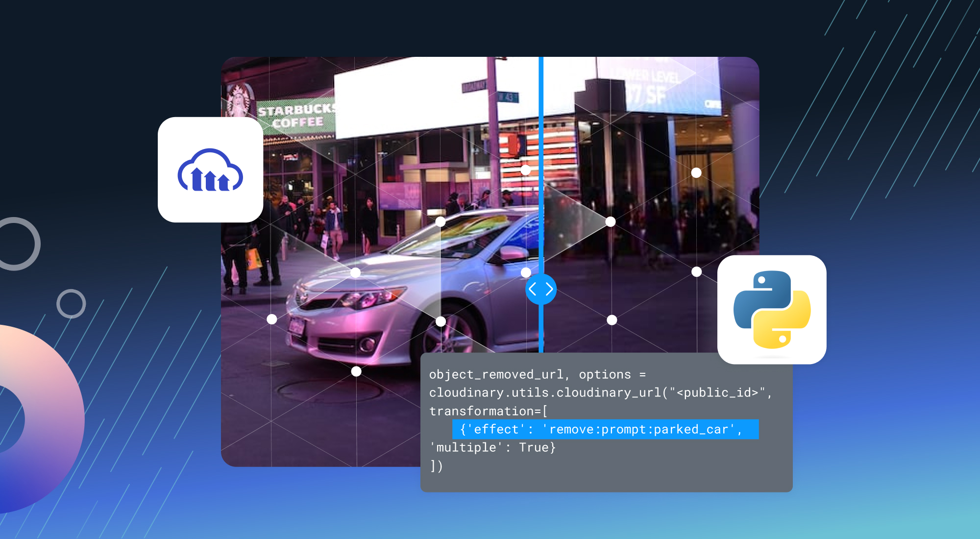The height and width of the screenshot is (539, 980).
Task: Select the highlighted remove:prompt:parked_car code line
Action: (607, 430)
